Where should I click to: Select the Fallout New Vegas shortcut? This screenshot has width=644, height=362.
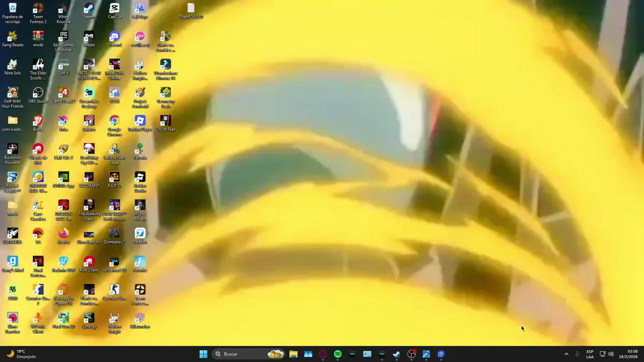tap(115, 154)
